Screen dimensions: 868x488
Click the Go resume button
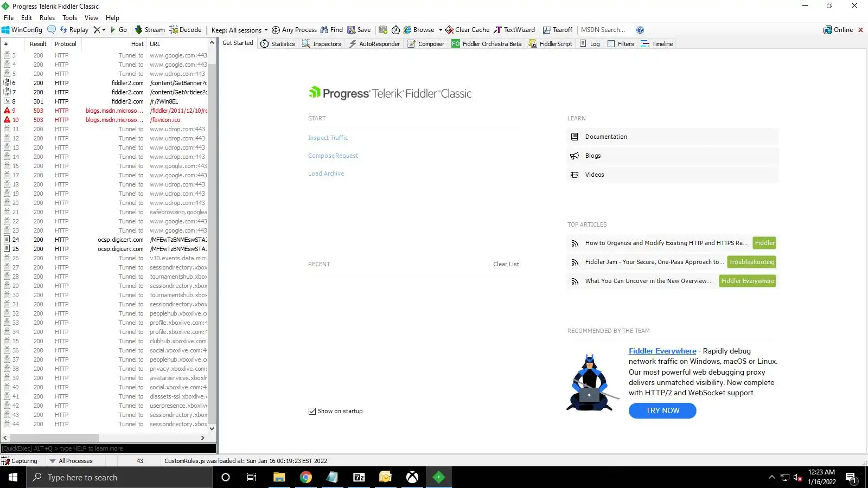(x=119, y=30)
